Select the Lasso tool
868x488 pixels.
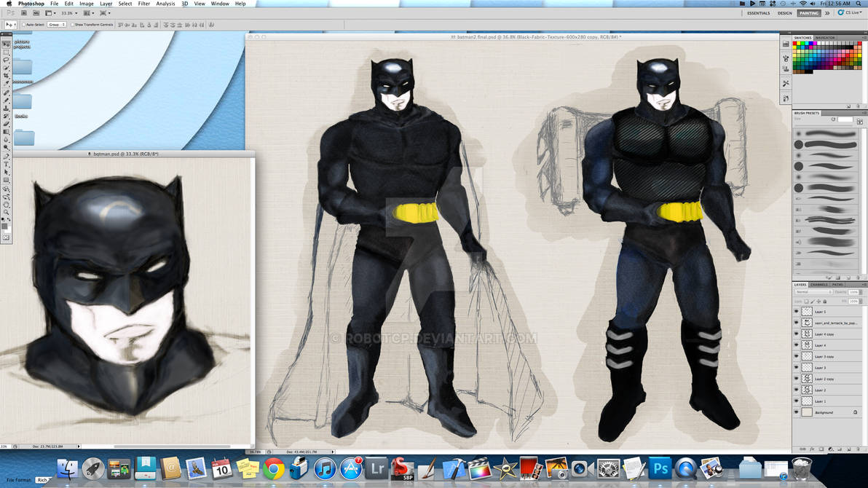[x=6, y=59]
